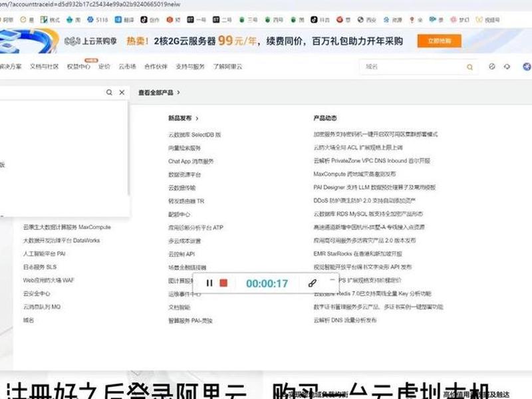
Task: Minimize the recording toolbar
Action: (x=332, y=280)
